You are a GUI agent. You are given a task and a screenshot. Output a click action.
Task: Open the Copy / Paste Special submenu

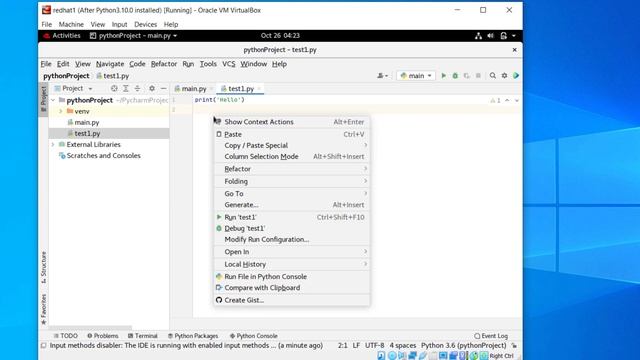pyautogui.click(x=292, y=145)
